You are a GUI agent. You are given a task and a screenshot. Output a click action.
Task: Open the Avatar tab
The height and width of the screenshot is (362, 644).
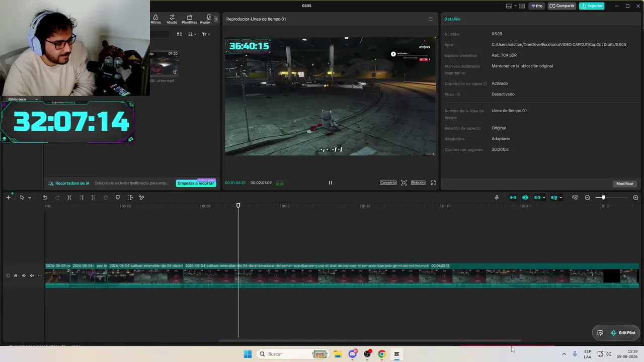[x=205, y=19]
